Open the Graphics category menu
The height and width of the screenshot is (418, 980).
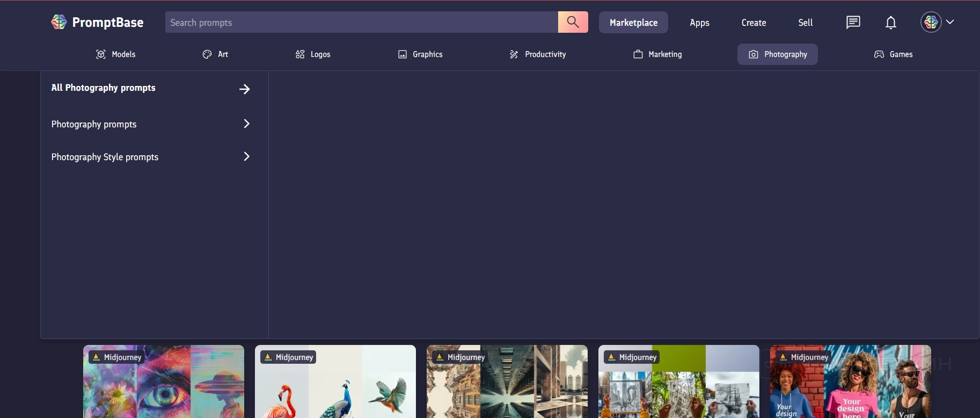point(420,54)
